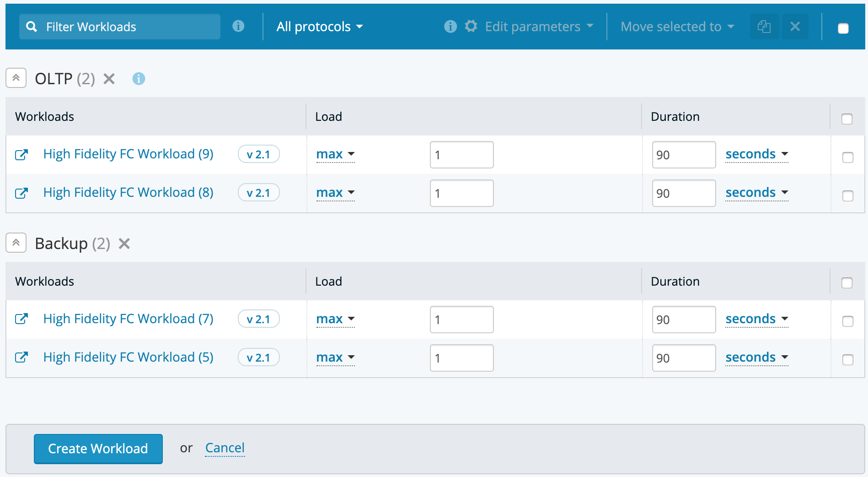The height and width of the screenshot is (477, 868).
Task: Click duration field for Workload (5)
Action: tap(684, 358)
